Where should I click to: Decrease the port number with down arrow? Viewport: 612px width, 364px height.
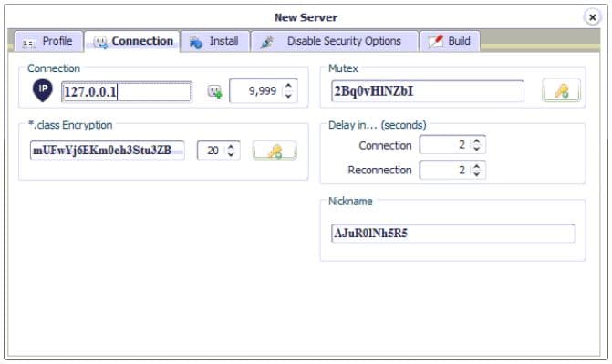click(x=288, y=96)
